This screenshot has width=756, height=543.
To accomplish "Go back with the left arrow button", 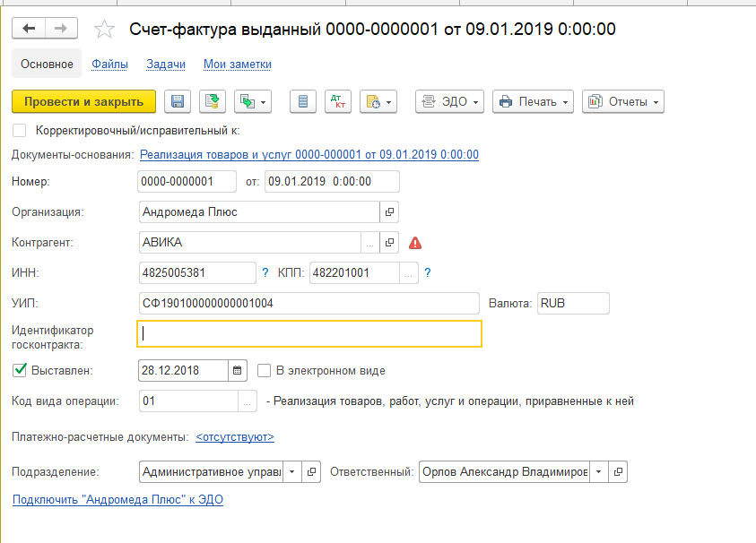I will 29,29.
